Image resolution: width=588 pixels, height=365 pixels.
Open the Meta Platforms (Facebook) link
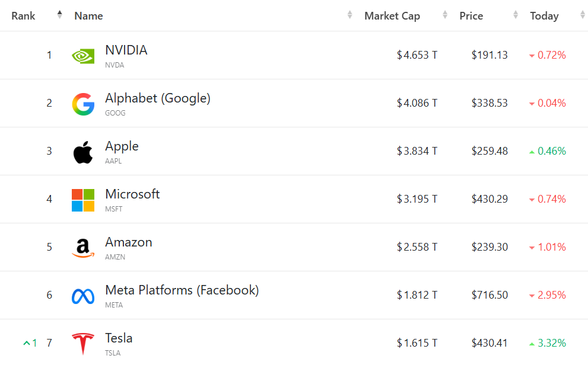pos(182,290)
